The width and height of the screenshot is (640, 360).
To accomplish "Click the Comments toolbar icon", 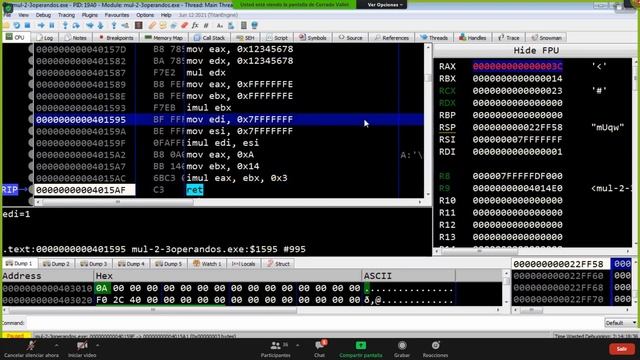I will point(163,25).
